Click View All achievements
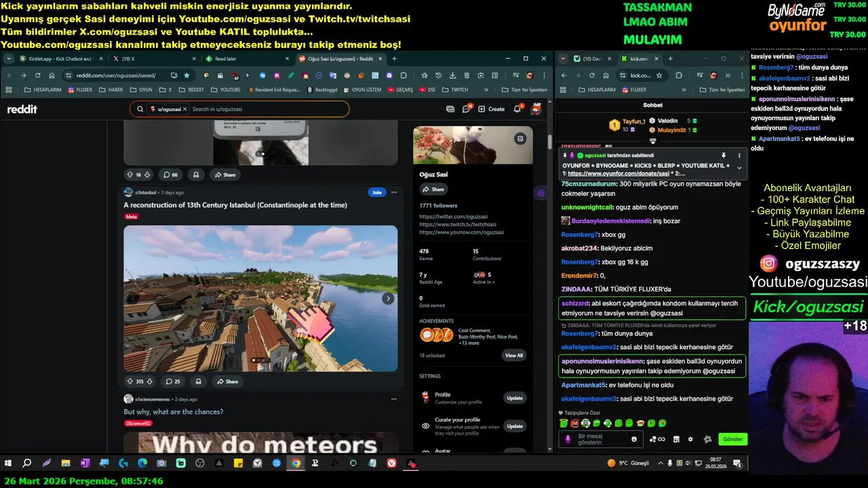Image resolution: width=868 pixels, height=488 pixels. [x=514, y=355]
